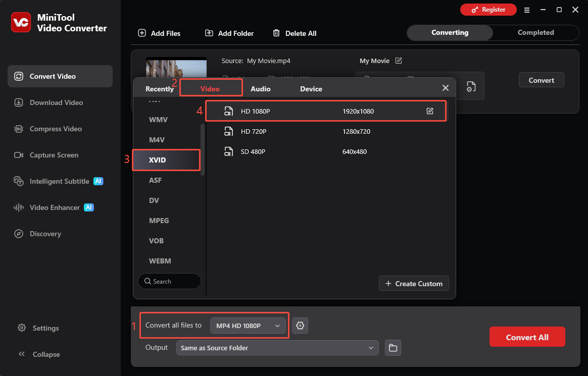Click the edit icon for HD 1080P

tap(430, 111)
